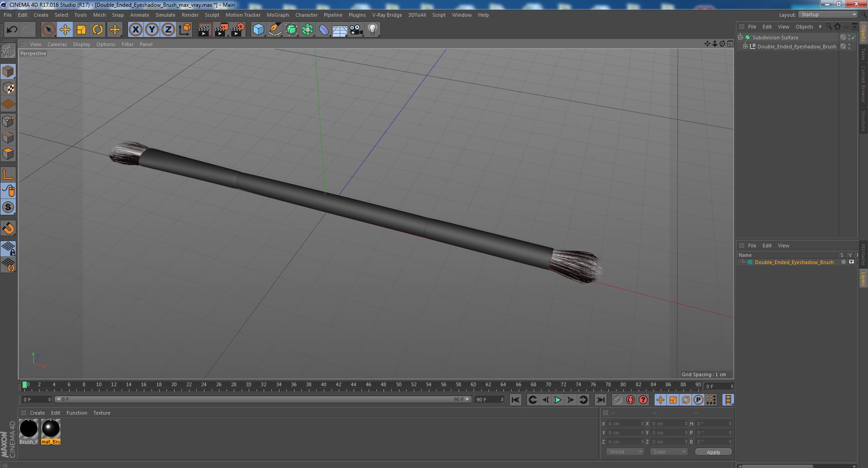Add a light object

(x=373, y=30)
